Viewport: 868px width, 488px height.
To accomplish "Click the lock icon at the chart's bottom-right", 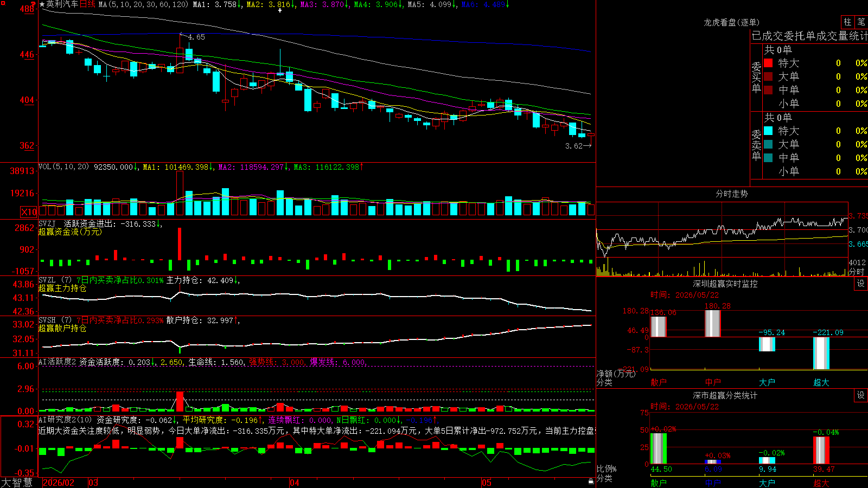I will [591, 481].
